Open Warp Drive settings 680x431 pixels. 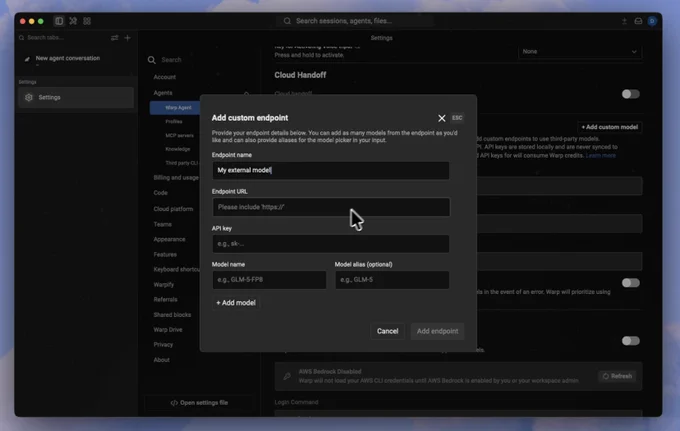pyautogui.click(x=168, y=330)
